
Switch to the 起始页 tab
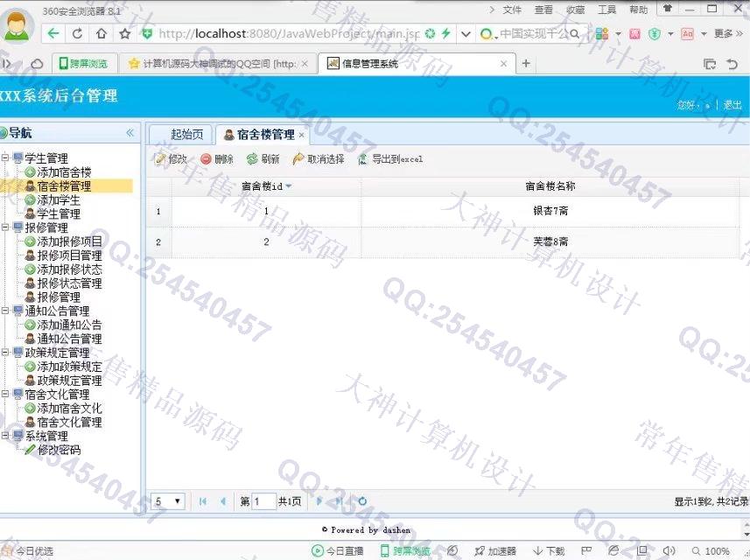186,135
